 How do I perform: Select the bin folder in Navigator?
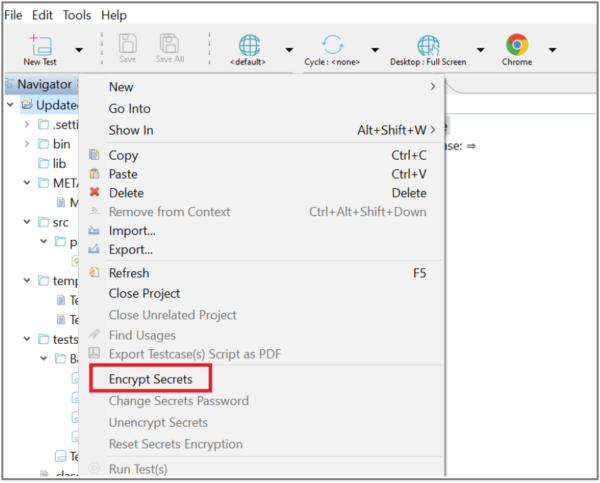[x=54, y=144]
